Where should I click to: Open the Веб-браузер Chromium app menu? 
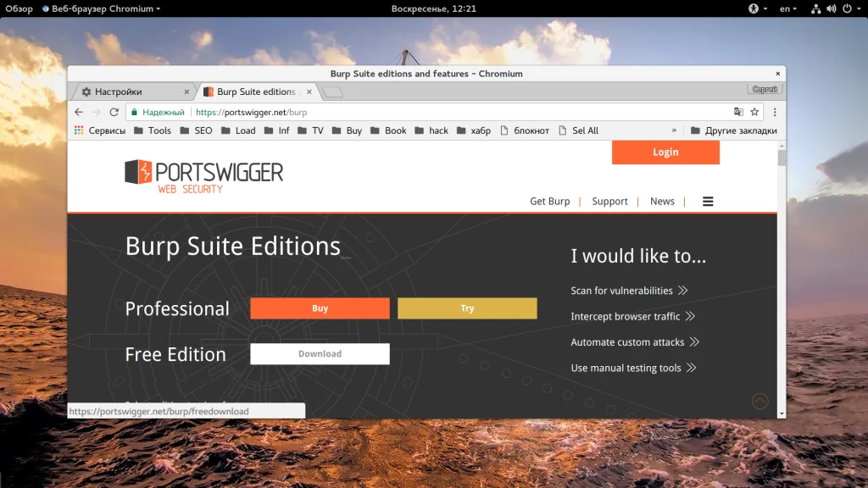(x=102, y=8)
